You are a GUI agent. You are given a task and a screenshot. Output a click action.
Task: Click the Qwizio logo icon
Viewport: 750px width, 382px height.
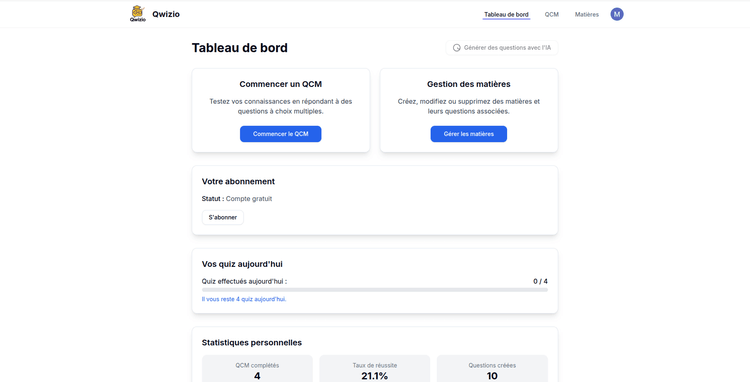point(138,14)
